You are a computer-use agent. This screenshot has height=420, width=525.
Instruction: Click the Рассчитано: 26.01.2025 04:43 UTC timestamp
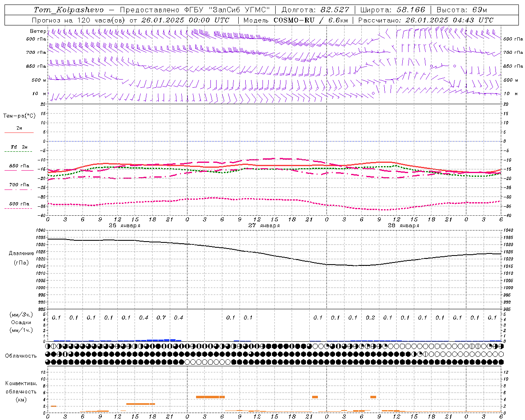click(426, 20)
